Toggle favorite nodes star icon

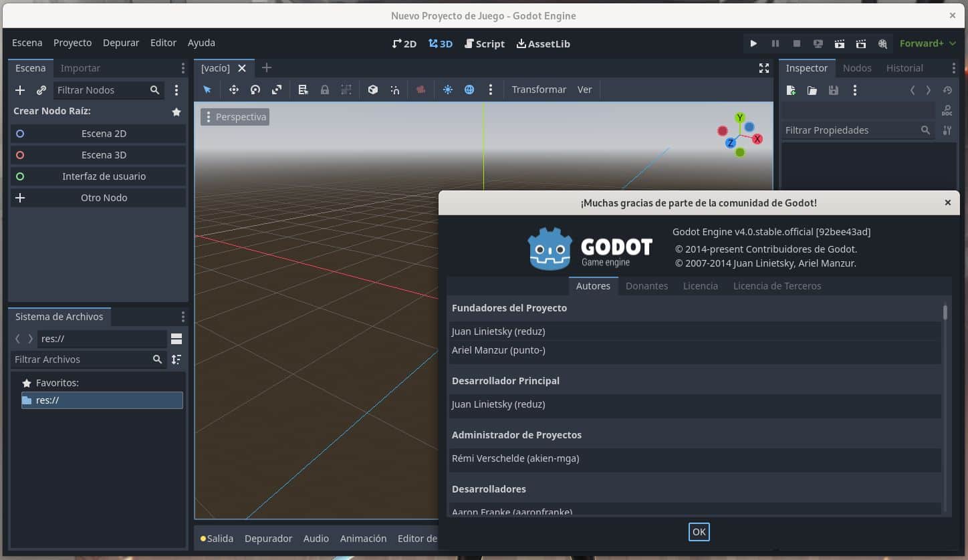(176, 112)
